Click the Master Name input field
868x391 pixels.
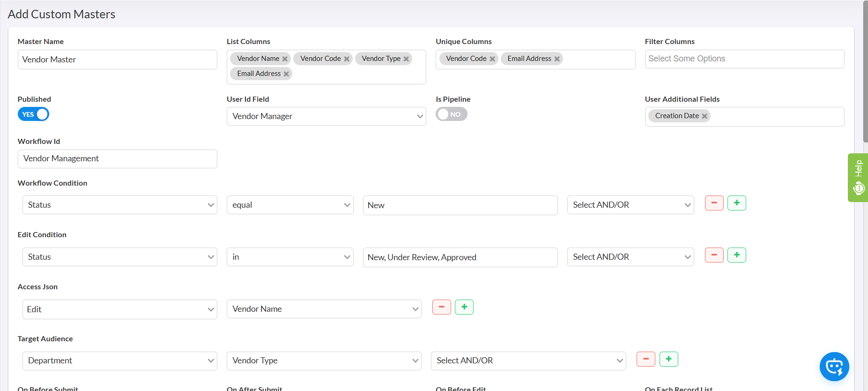point(117,60)
